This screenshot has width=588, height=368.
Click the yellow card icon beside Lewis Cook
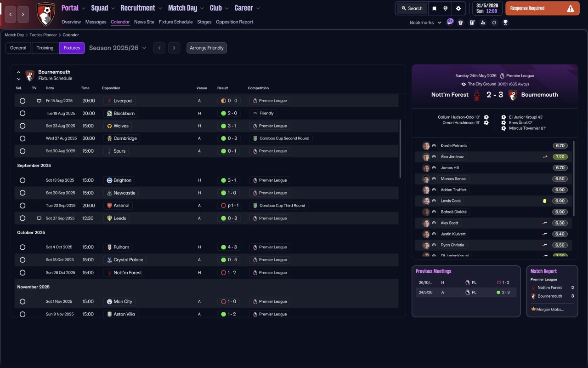[x=544, y=201]
